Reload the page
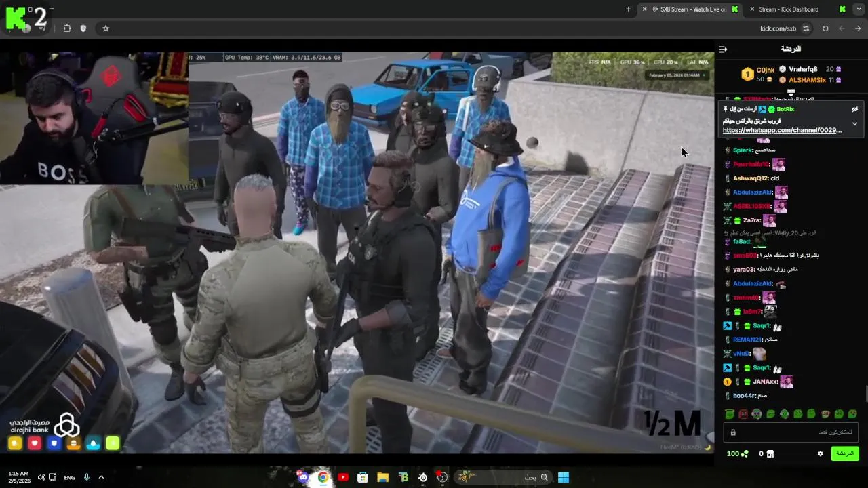Screen dimensions: 868x488 tap(825, 28)
